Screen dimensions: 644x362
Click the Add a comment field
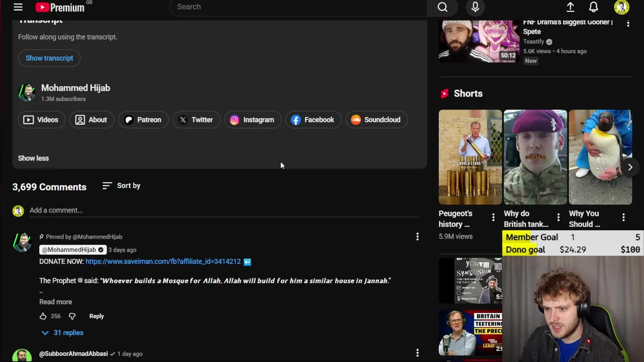[224, 210]
